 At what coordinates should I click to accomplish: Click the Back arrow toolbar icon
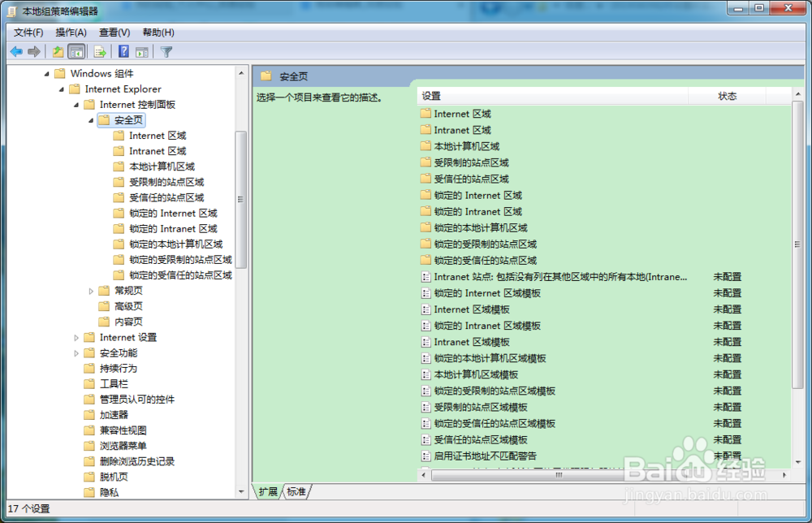tap(16, 52)
